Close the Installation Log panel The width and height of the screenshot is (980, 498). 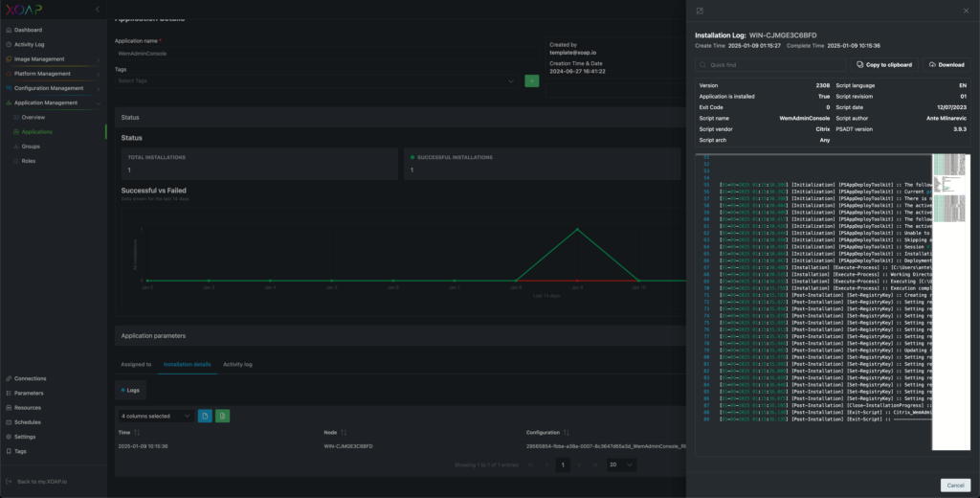point(967,11)
